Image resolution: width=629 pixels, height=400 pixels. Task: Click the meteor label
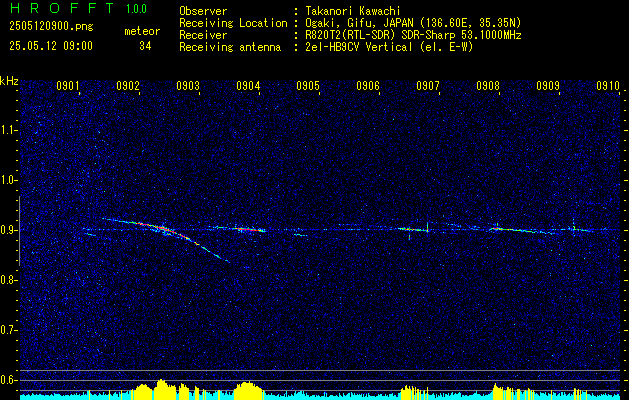[x=142, y=31]
